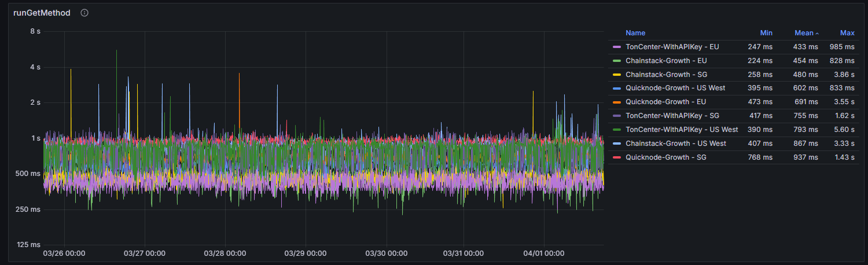Open color picker for Chainstack-Growth - SG swatch

[617, 75]
